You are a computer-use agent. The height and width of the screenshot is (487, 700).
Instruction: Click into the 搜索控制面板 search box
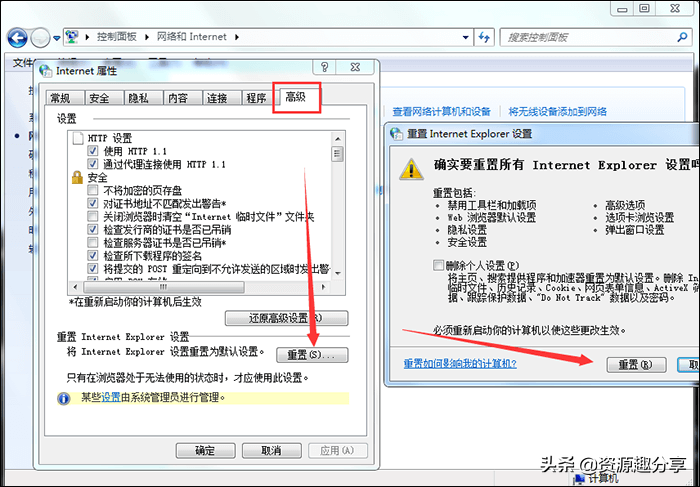point(588,37)
